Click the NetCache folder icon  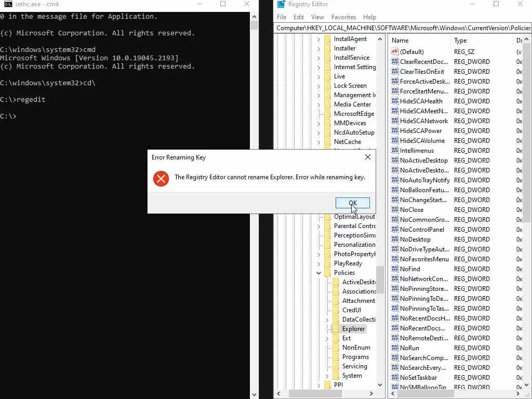pyautogui.click(x=328, y=142)
